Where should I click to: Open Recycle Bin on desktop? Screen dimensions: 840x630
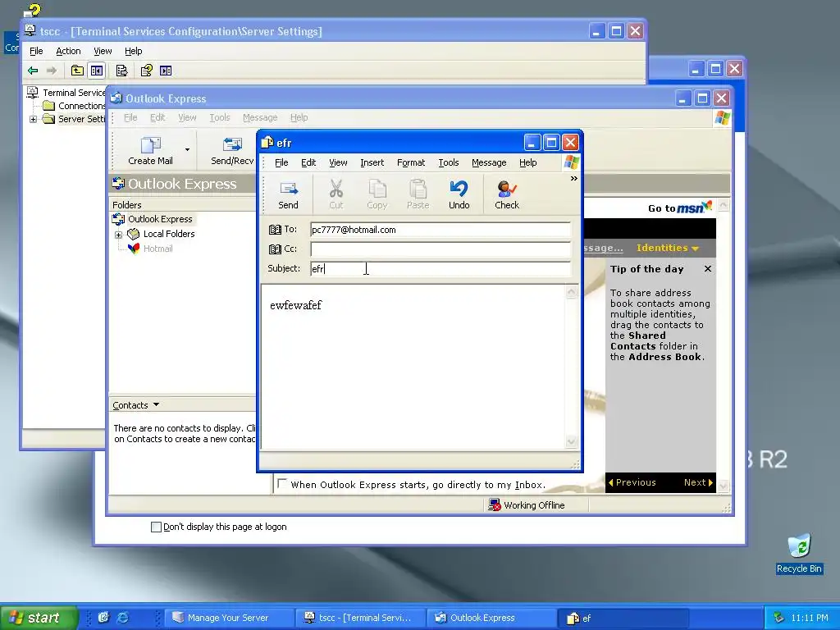[799, 554]
